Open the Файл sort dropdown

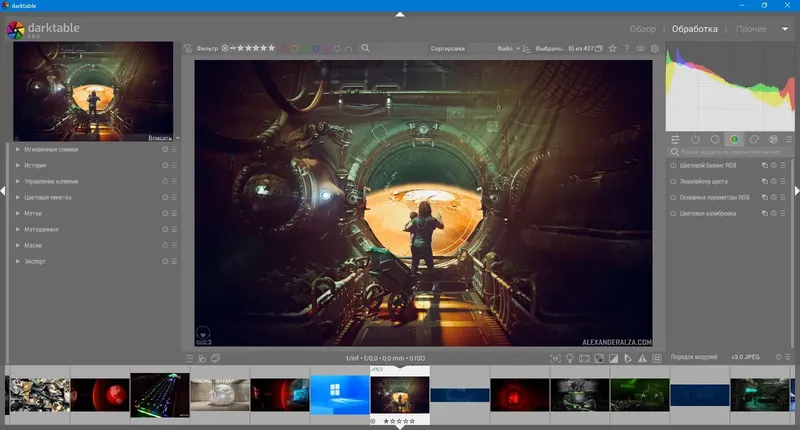(508, 48)
